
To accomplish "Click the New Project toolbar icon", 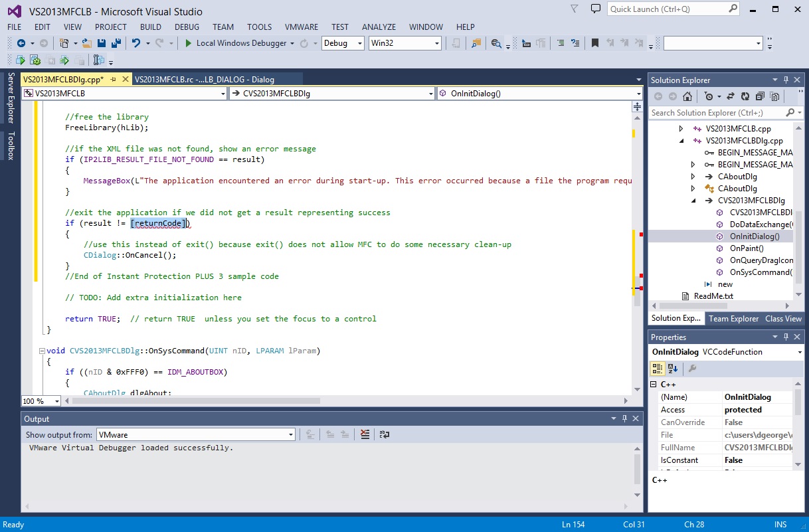I will 64,43.
